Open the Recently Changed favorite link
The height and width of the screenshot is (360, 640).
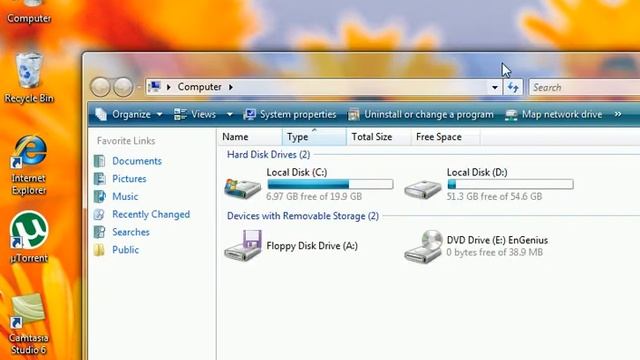pos(151,214)
